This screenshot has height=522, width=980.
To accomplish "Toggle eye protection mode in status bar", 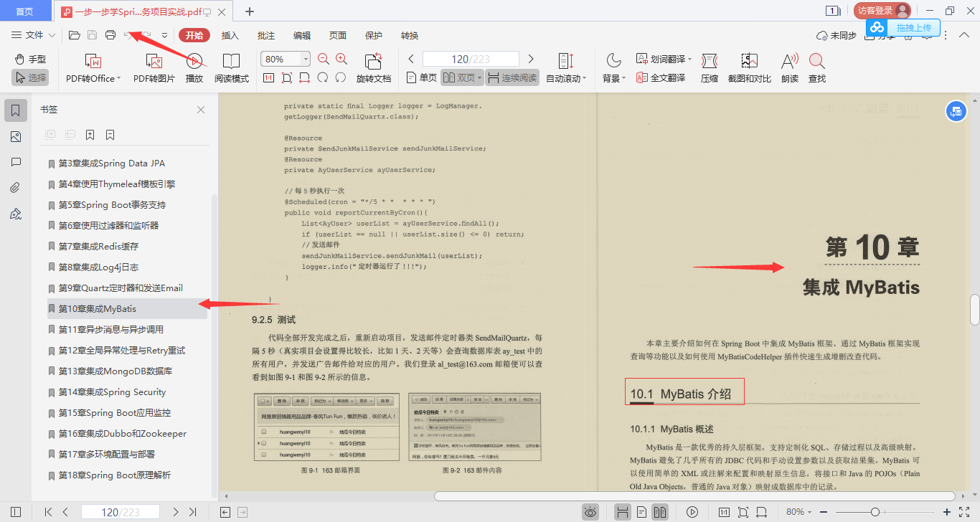I will 590,512.
